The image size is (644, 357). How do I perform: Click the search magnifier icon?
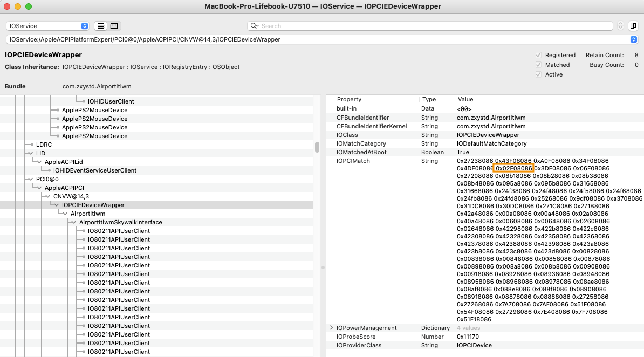[254, 26]
